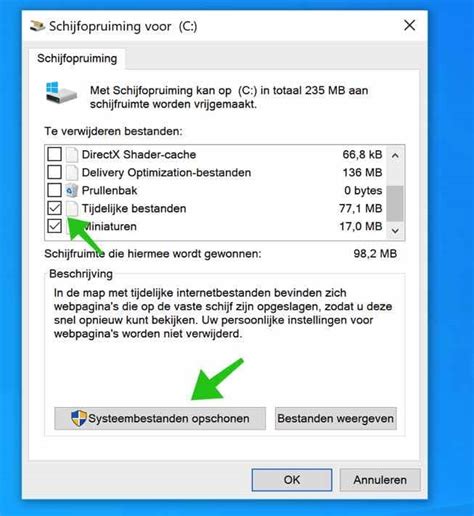Click the Bestanden weergeven button

tap(336, 418)
